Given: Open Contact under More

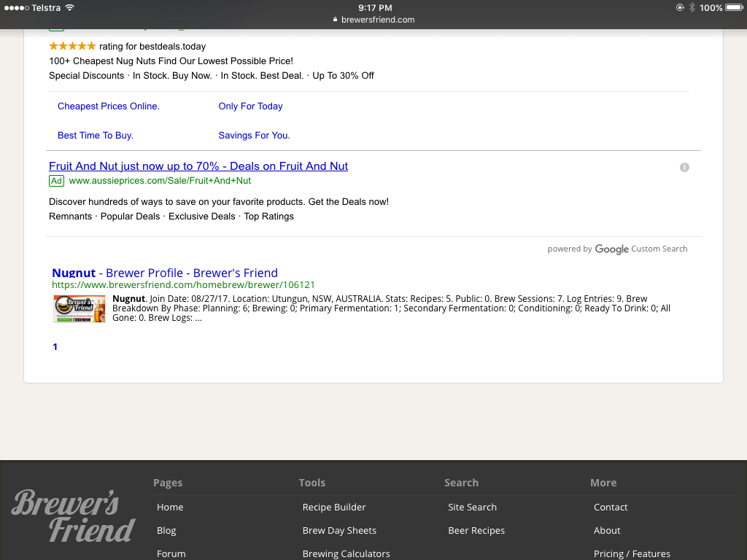Looking at the screenshot, I should pyautogui.click(x=611, y=507).
